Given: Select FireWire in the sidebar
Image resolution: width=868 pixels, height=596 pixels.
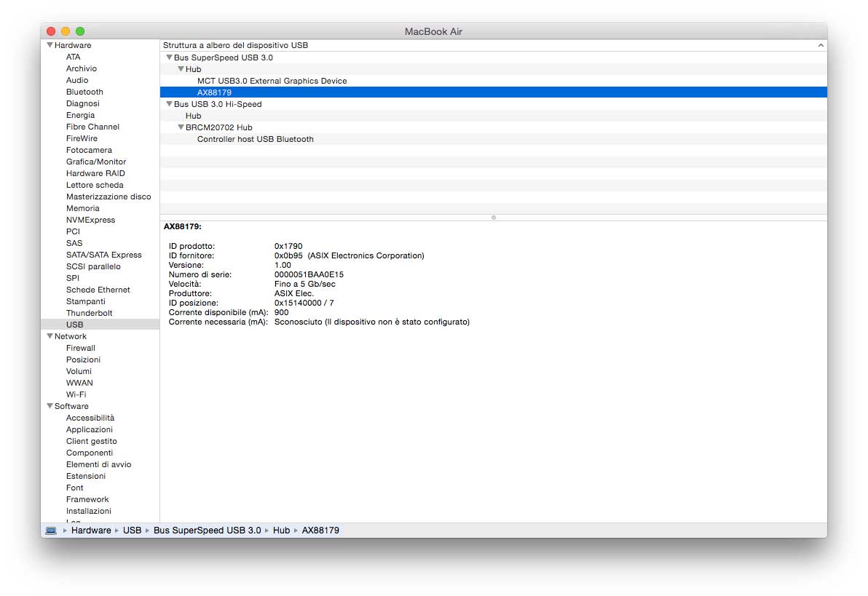Looking at the screenshot, I should click(x=82, y=138).
